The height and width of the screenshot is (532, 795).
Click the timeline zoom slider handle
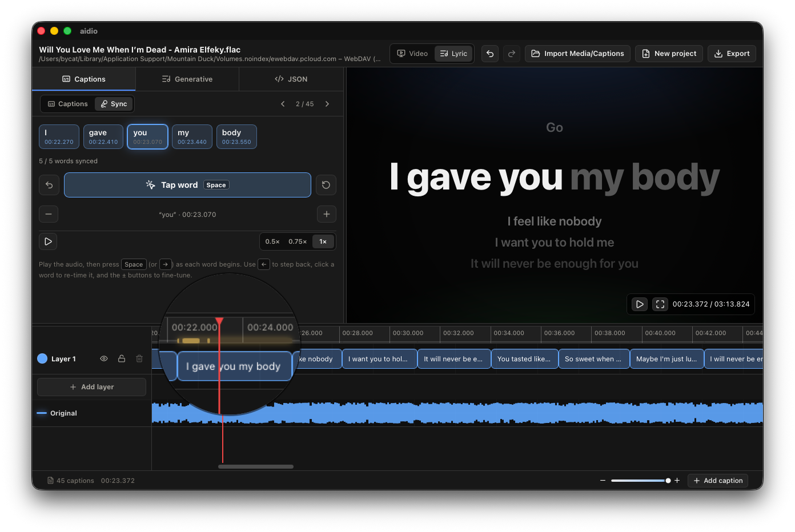pyautogui.click(x=668, y=481)
